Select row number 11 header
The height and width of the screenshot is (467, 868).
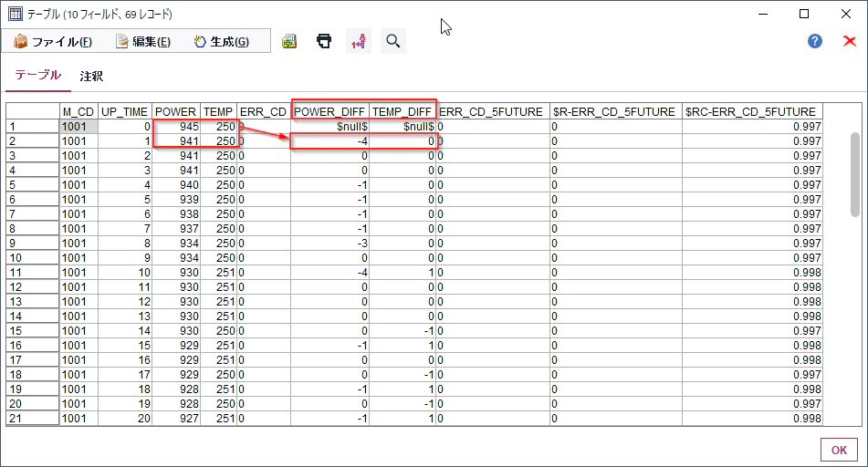tap(33, 273)
